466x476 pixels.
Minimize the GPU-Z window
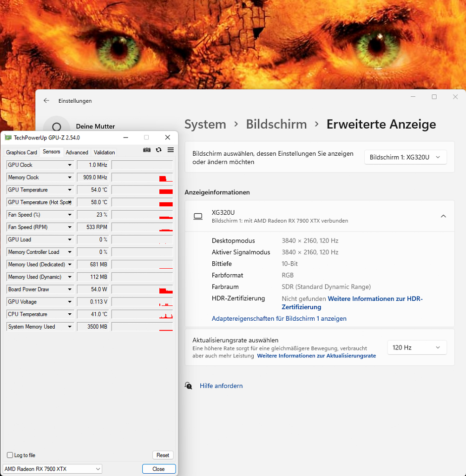(x=126, y=138)
